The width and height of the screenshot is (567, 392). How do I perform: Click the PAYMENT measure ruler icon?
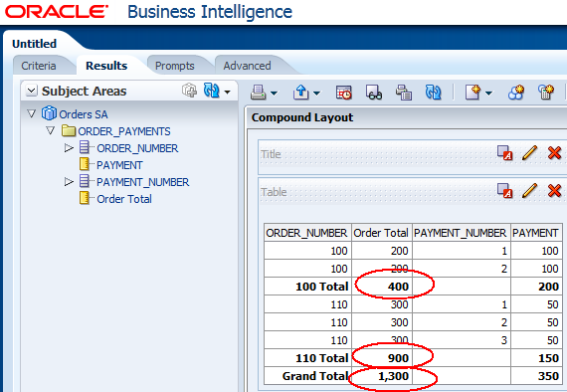pos(85,164)
